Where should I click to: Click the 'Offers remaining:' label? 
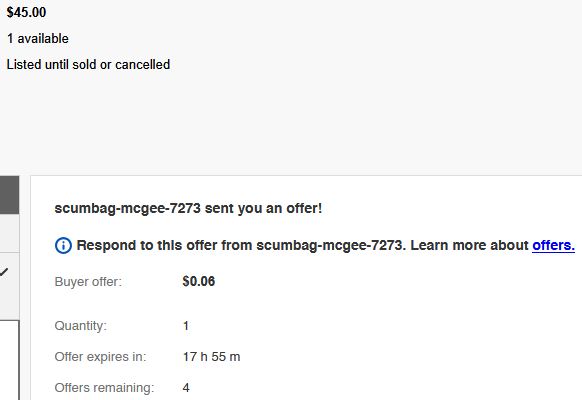click(x=104, y=388)
